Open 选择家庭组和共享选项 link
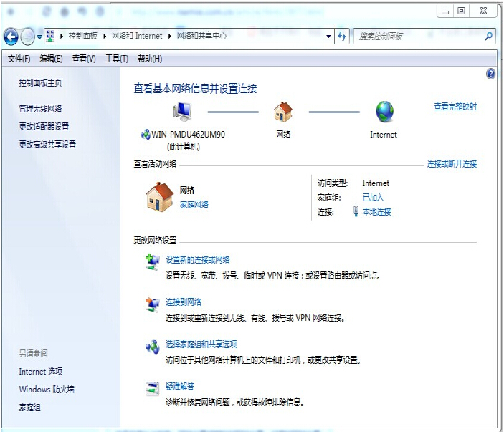The height and width of the screenshot is (434, 504). point(201,344)
